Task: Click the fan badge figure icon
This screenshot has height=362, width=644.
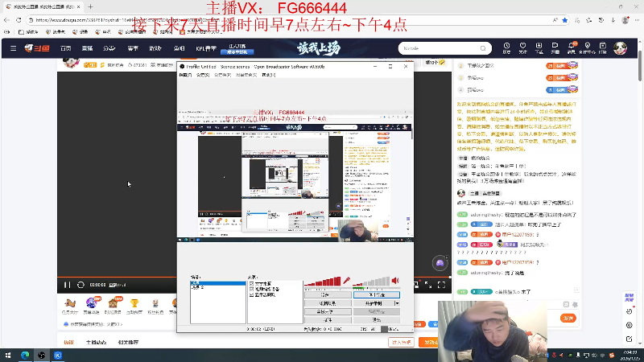Action: click(x=155, y=303)
